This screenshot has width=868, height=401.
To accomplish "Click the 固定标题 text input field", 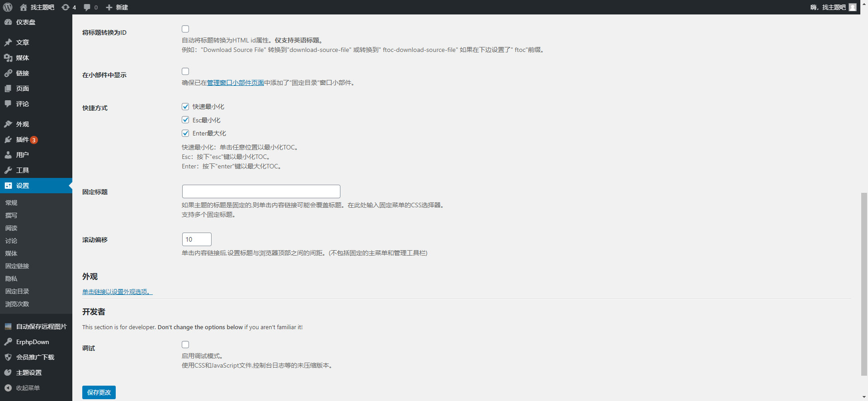I will pos(261,191).
